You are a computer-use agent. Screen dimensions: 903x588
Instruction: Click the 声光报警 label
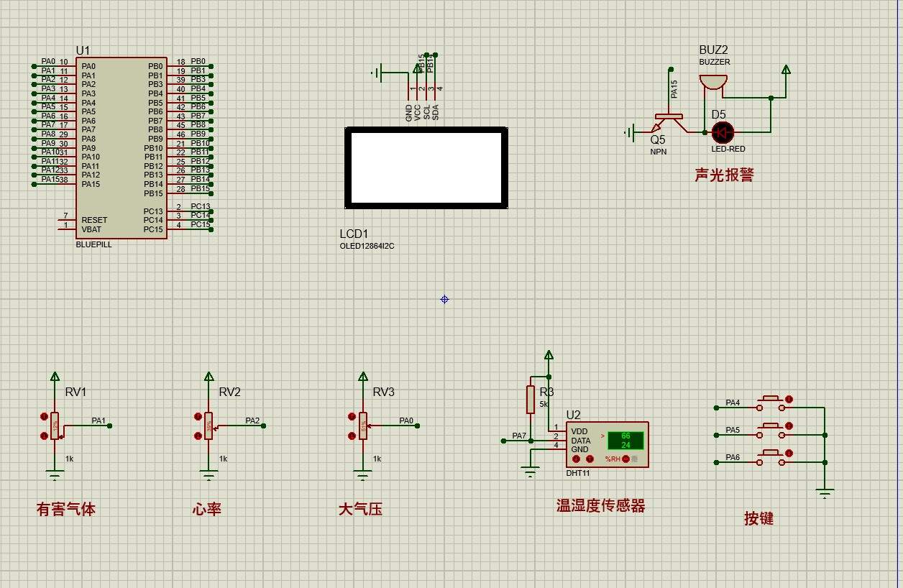[724, 175]
